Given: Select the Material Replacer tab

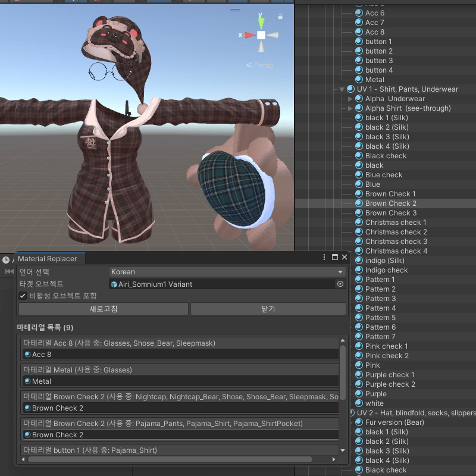Looking at the screenshot, I should click(48, 259).
